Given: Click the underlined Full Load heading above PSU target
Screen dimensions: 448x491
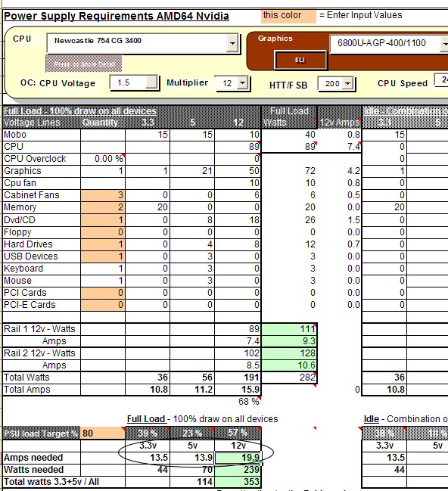Looking at the screenshot, I should 146,419.
